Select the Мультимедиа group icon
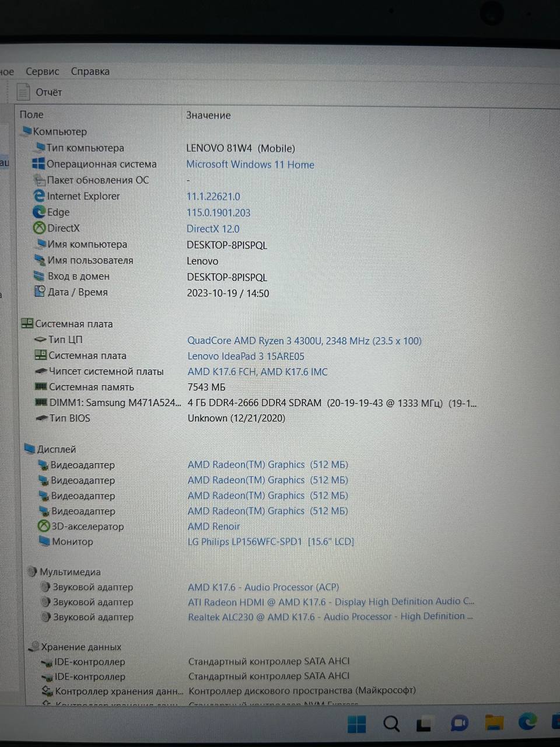Image resolution: width=560 pixels, height=747 pixels. (33, 571)
